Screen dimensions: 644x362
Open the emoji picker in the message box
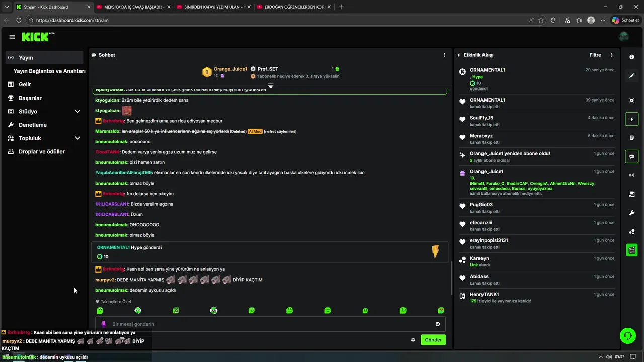[438, 324]
